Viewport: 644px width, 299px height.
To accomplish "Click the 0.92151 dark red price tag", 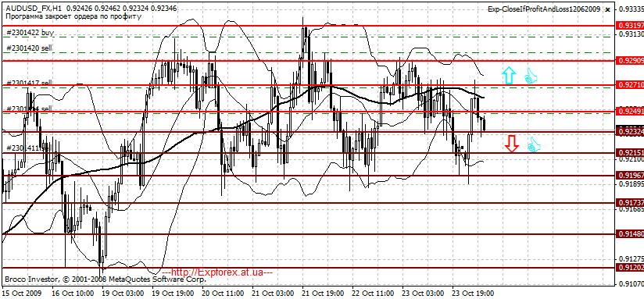I will pyautogui.click(x=630, y=152).
